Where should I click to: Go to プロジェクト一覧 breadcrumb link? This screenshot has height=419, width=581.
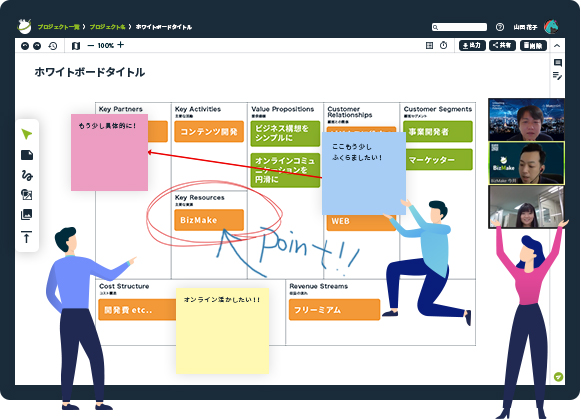click(59, 27)
